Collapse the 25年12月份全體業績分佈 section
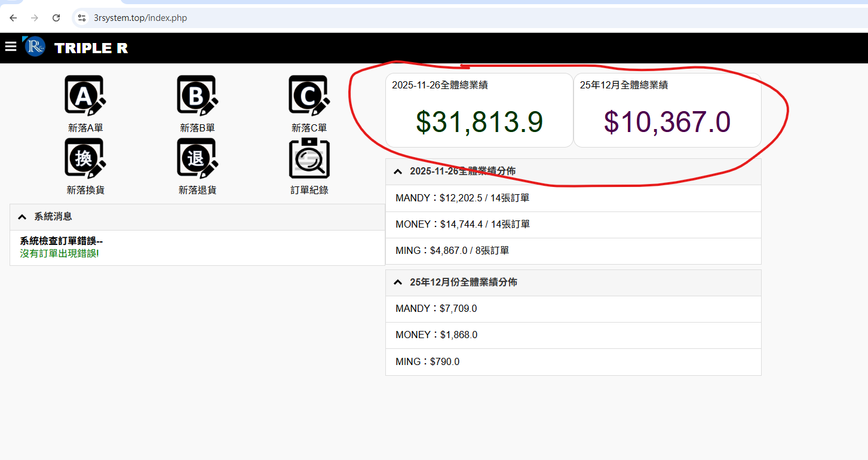The height and width of the screenshot is (460, 868). pos(398,283)
